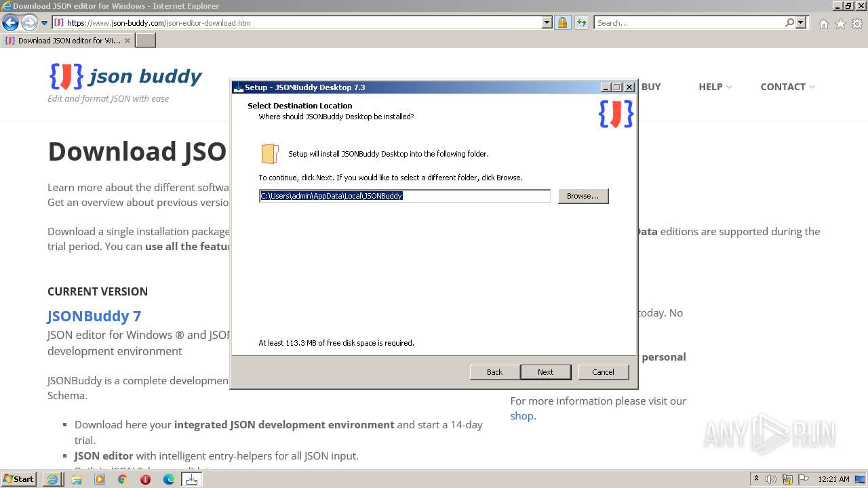Show hidden system tray icons
Image resolution: width=868 pixels, height=488 pixels.
(756, 479)
